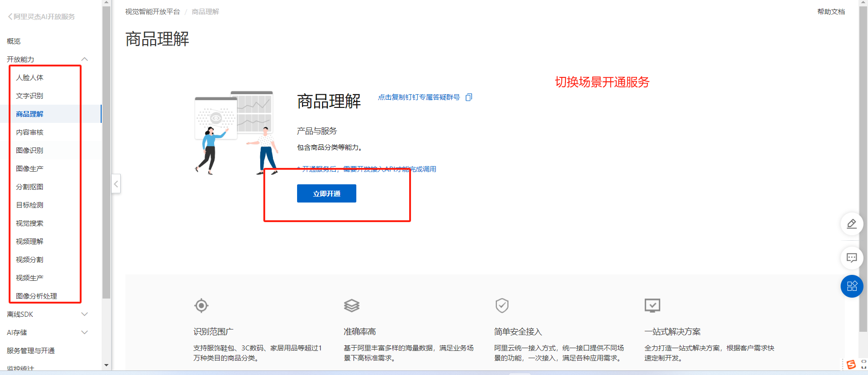Choose 分割抠图 from the sidebar
Image resolution: width=868 pixels, height=375 pixels.
click(30, 187)
